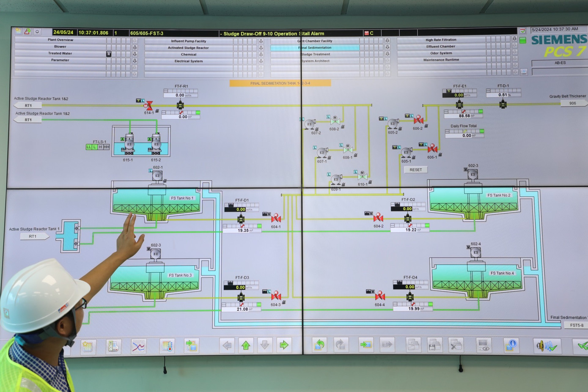Viewport: 588px width, 392px height.
Task: Expand the Grit Chamber Facility down arrow
Action: (387, 41)
